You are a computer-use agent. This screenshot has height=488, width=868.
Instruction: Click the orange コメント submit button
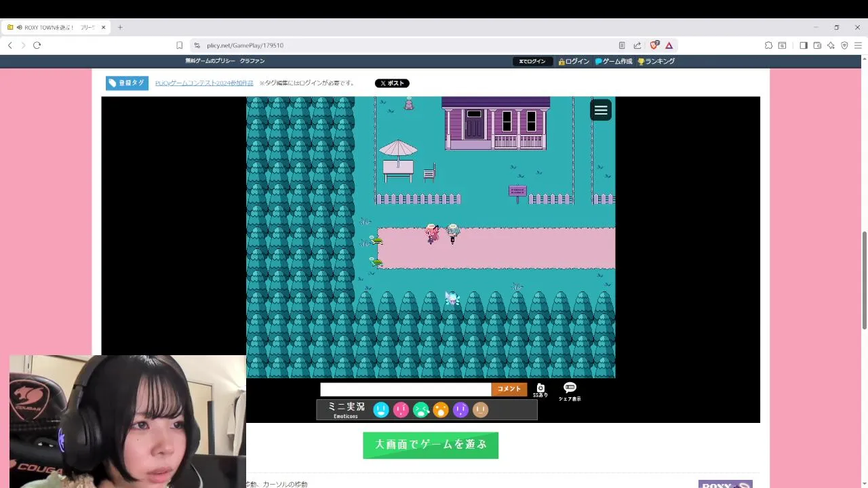point(509,389)
